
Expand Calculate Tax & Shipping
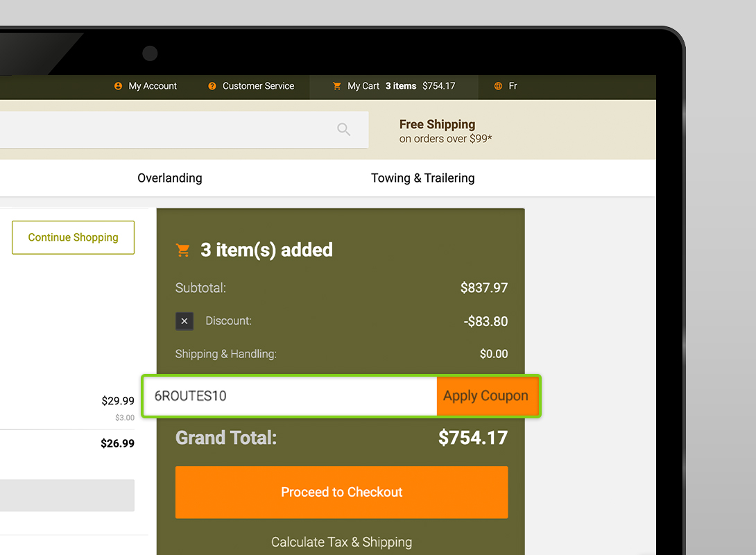341,542
